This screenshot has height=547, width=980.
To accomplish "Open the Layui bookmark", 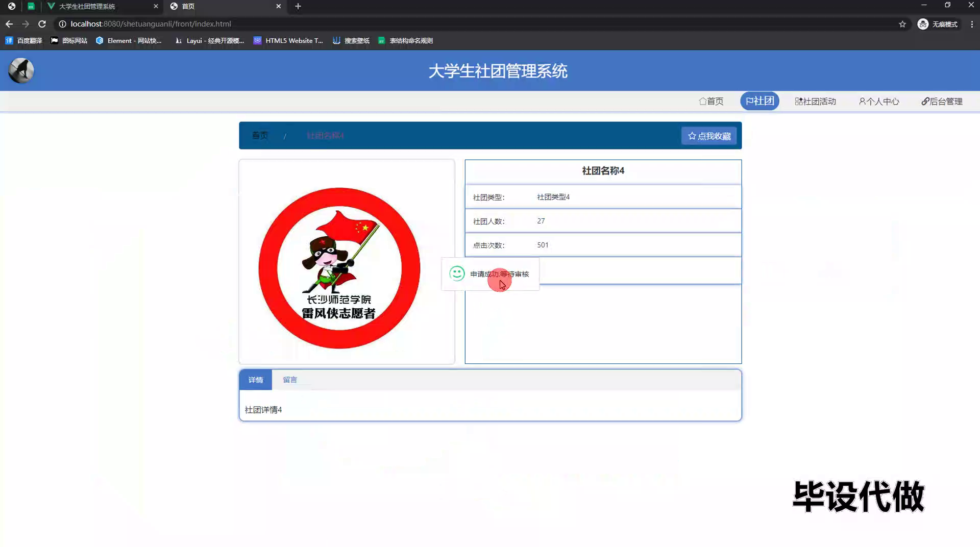I will [x=209, y=41].
